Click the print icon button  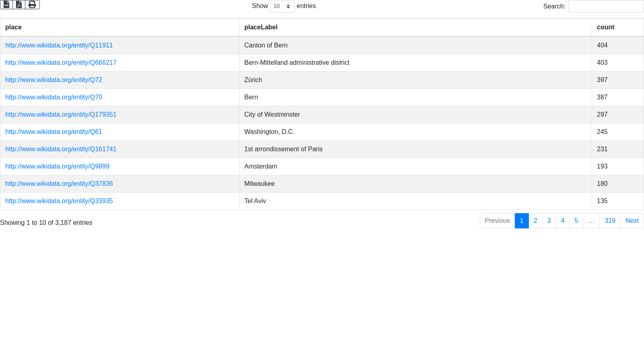pos(32,4)
